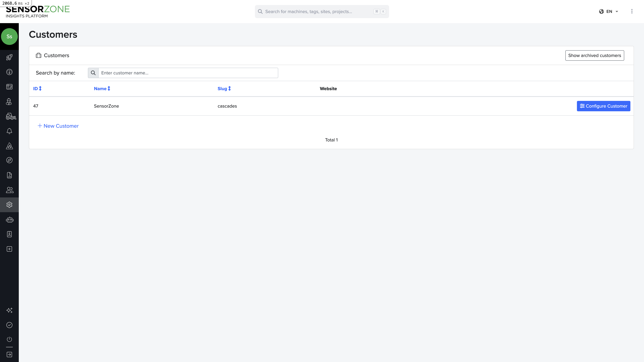Launch the AI robot assistant icon
The height and width of the screenshot is (362, 644).
tap(10, 220)
